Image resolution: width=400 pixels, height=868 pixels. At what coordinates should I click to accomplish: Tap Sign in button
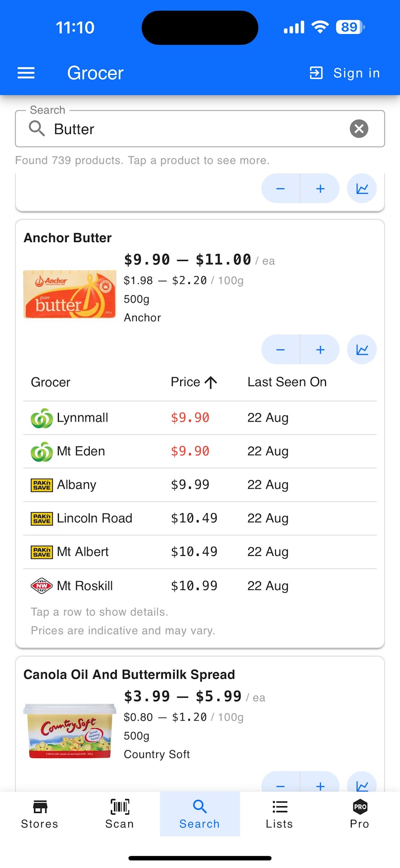tap(345, 73)
